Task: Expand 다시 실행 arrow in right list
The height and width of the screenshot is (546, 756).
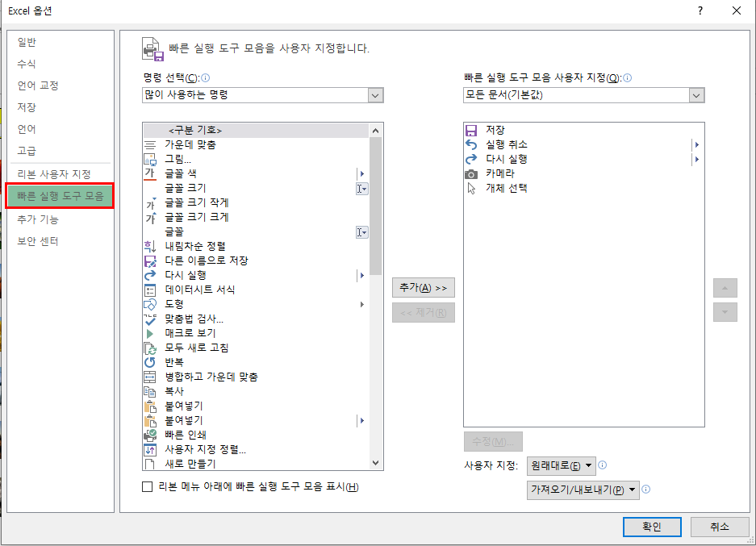Action: point(696,159)
